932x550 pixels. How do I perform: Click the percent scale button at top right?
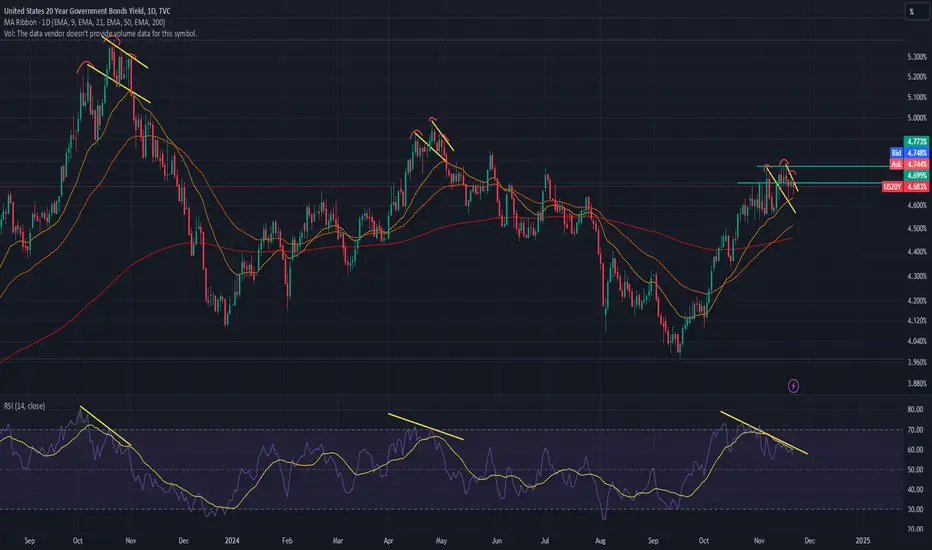pyautogui.click(x=916, y=11)
